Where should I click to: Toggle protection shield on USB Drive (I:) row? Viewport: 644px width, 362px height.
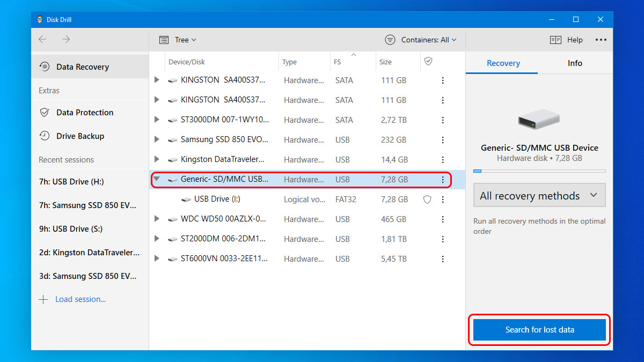pos(428,200)
